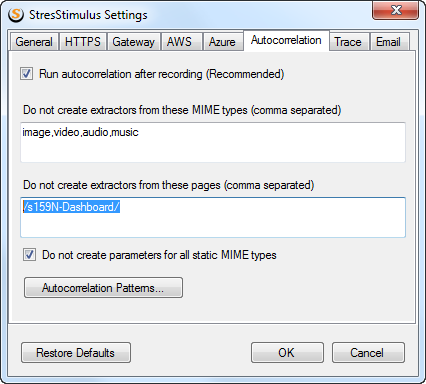426x384 pixels.
Task: Switch to the Trace tab
Action: click(349, 42)
